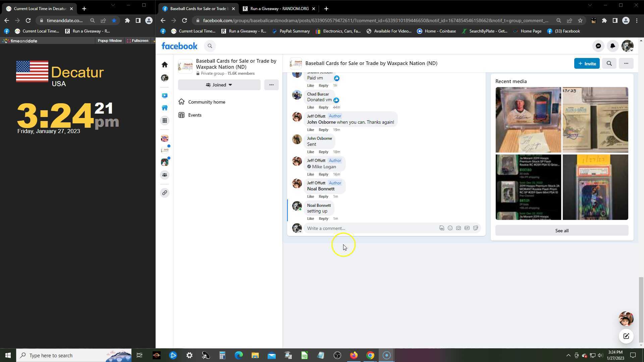Insert an emoji via the comment smiley icon

[450, 228]
